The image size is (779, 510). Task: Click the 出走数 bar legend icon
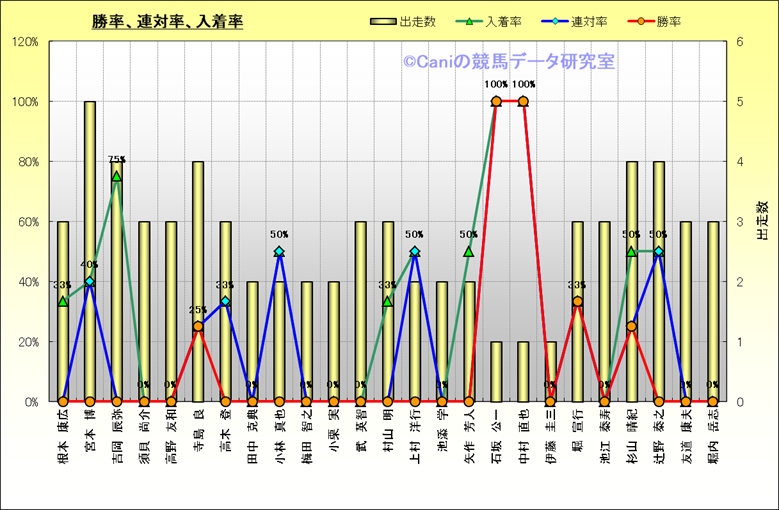pyautogui.click(x=383, y=21)
